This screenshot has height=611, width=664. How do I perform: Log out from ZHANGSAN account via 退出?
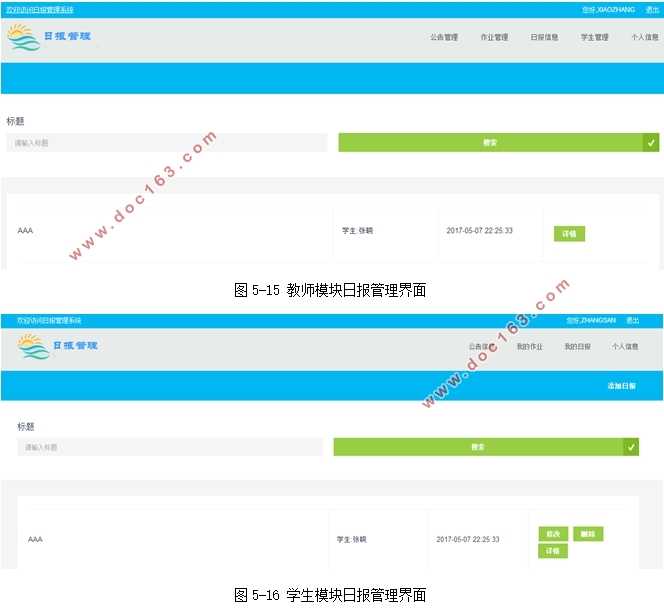(x=632, y=320)
